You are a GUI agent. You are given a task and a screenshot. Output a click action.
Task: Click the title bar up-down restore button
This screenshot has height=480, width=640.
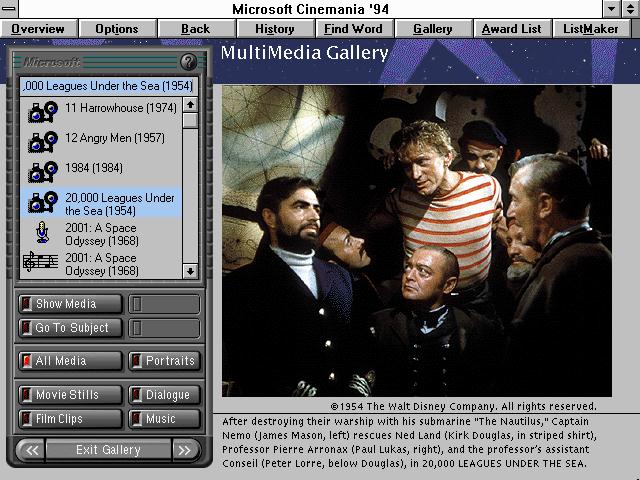[631, 9]
